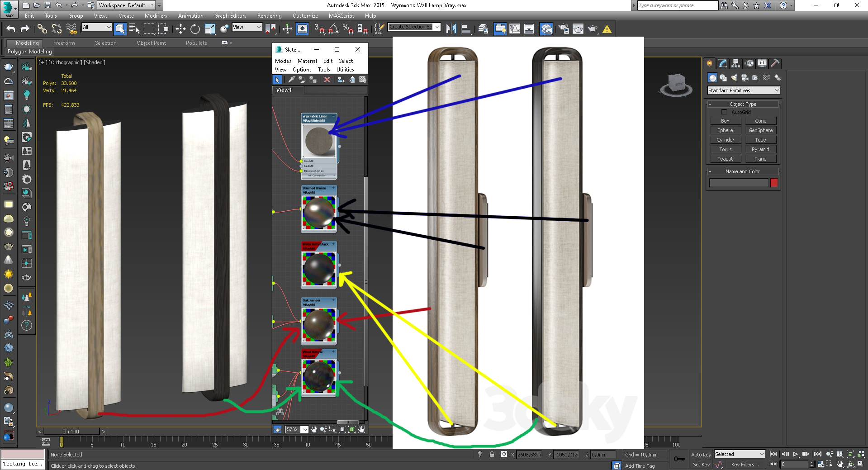The width and height of the screenshot is (868, 470).
Task: Switch to the Object Paint ribbon tab
Action: point(152,43)
